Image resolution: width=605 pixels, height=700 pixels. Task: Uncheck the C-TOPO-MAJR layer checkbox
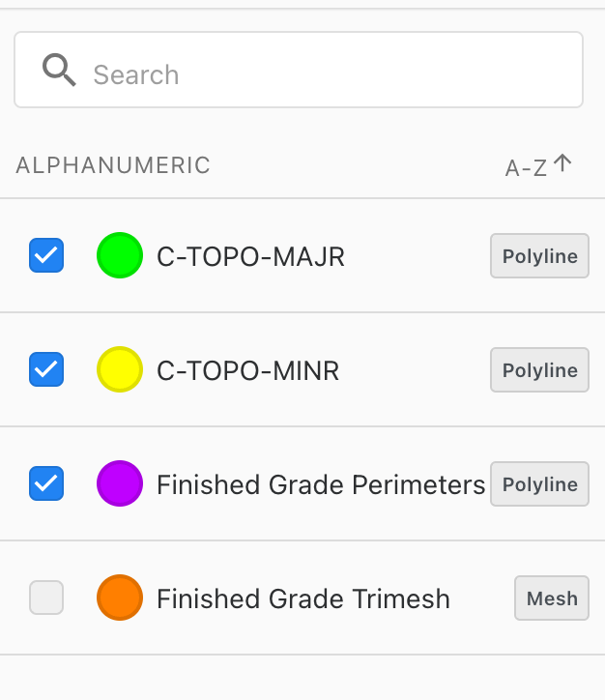pyautogui.click(x=46, y=255)
